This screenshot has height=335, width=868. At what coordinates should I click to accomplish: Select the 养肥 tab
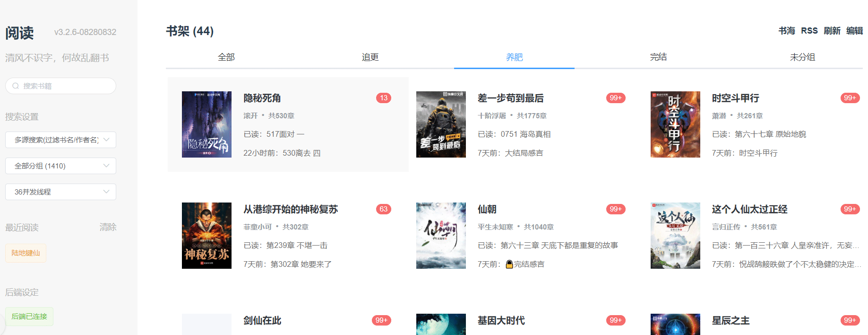tap(514, 57)
